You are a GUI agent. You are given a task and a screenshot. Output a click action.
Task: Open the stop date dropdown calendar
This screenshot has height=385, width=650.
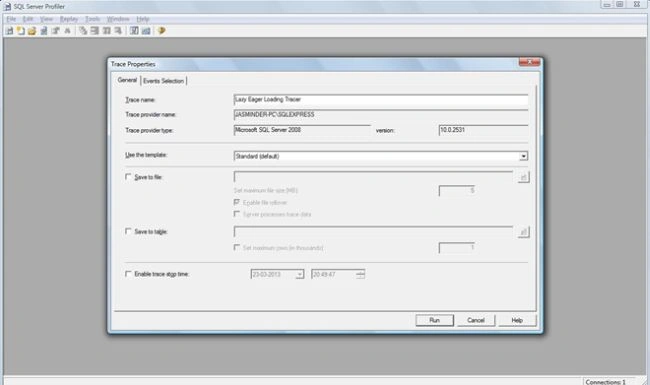pos(299,274)
